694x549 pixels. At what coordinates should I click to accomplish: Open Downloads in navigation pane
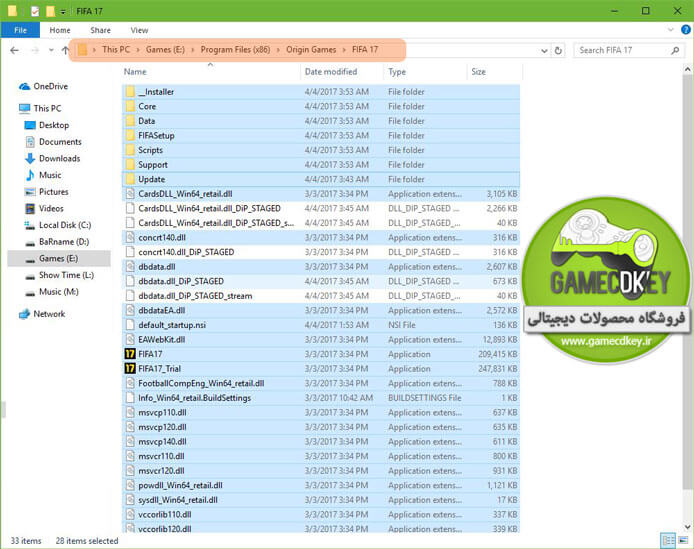[x=53, y=159]
